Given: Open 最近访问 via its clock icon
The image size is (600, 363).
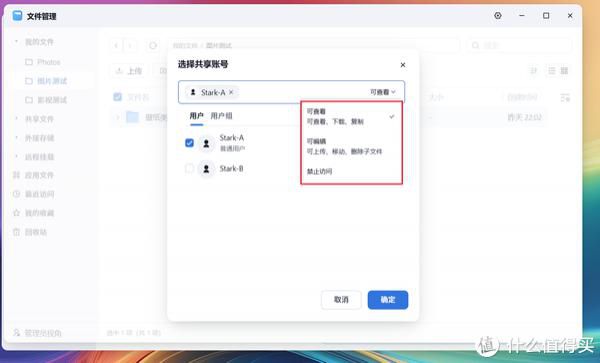Looking at the screenshot, I should coord(16,194).
